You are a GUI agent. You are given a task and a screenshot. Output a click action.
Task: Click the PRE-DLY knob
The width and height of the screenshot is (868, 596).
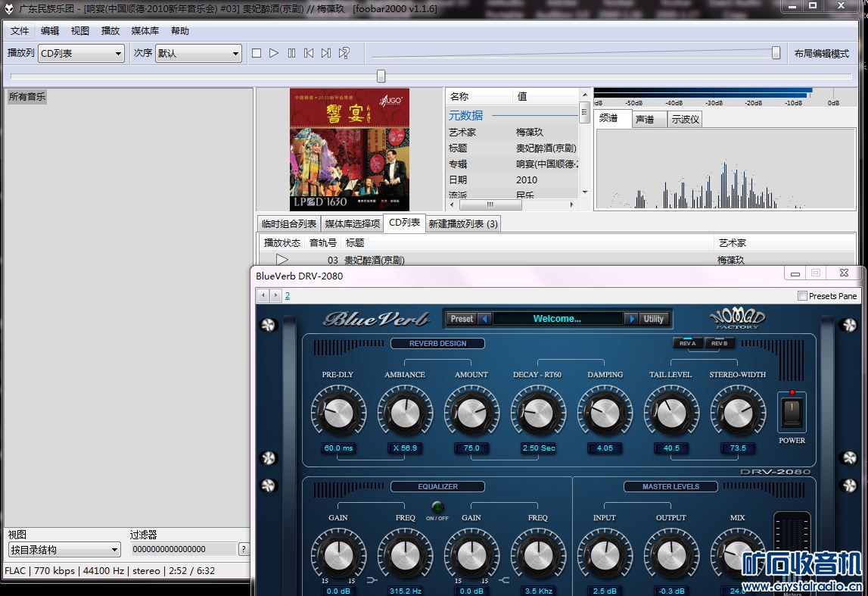coord(338,413)
